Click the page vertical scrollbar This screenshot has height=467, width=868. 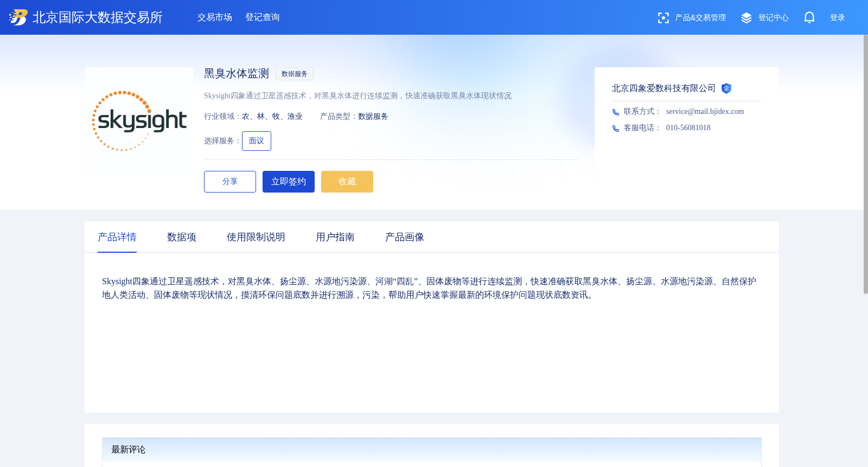point(866,164)
